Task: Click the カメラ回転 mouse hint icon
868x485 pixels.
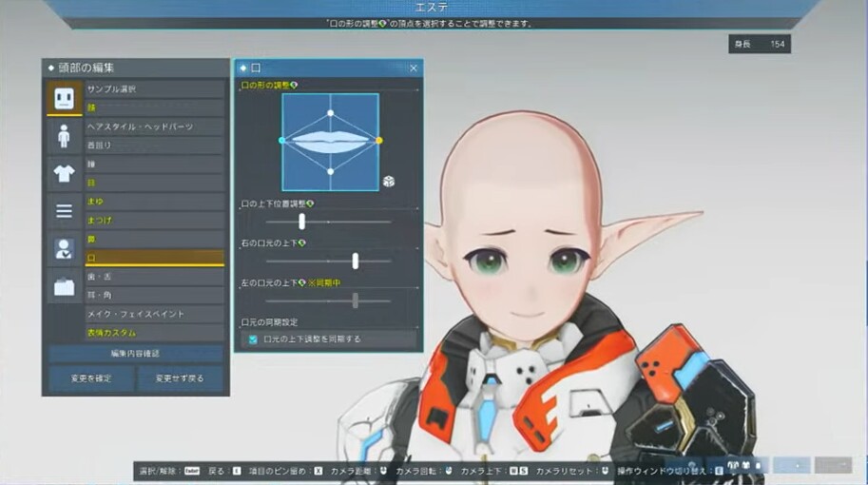Action: pos(449,471)
